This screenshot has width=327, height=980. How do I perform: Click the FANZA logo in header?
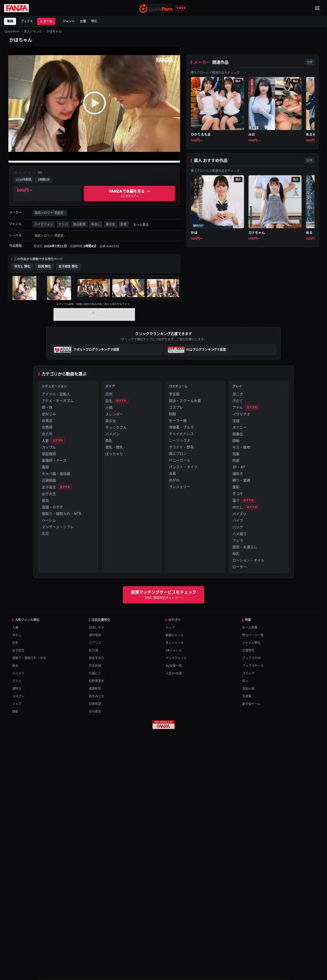tap(16, 8)
